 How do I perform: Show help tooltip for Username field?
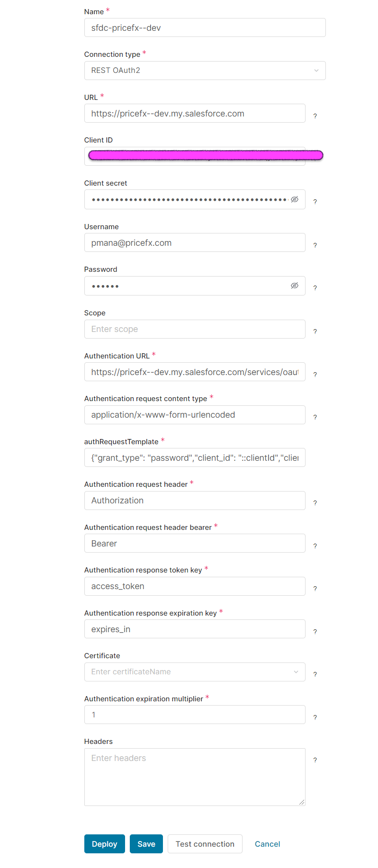click(x=315, y=245)
